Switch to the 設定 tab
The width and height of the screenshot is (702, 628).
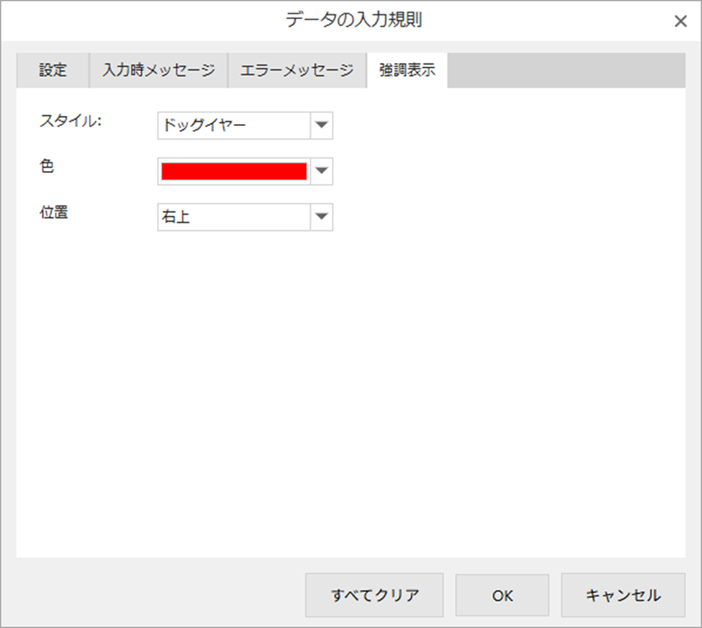(x=53, y=71)
